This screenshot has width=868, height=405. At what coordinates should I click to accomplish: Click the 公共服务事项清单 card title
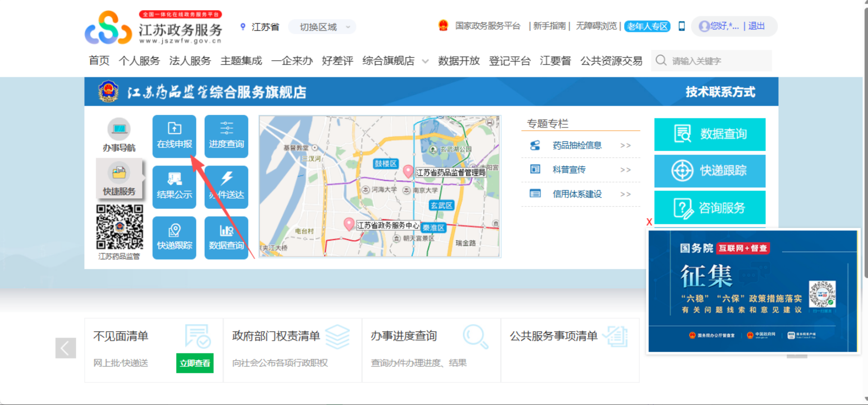pos(554,336)
